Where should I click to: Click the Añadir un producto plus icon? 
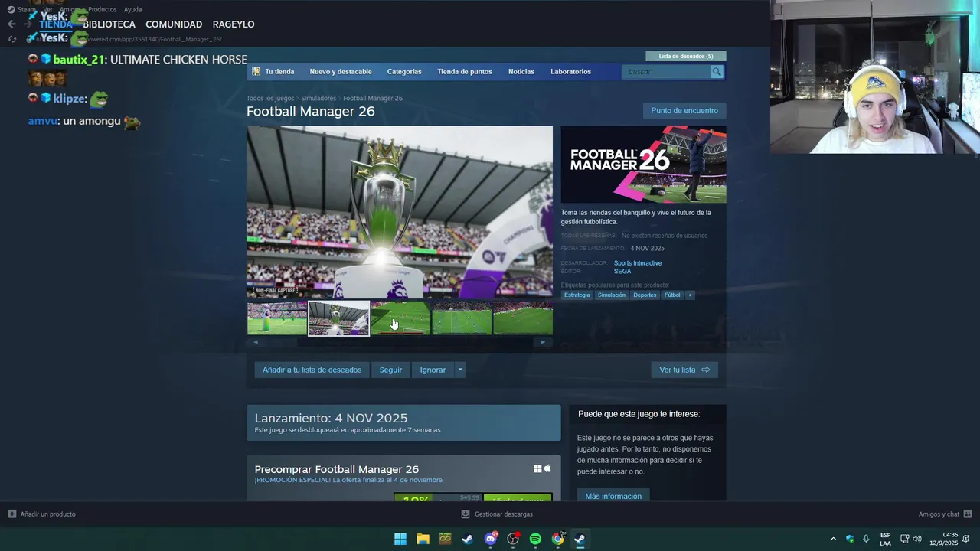[11, 514]
